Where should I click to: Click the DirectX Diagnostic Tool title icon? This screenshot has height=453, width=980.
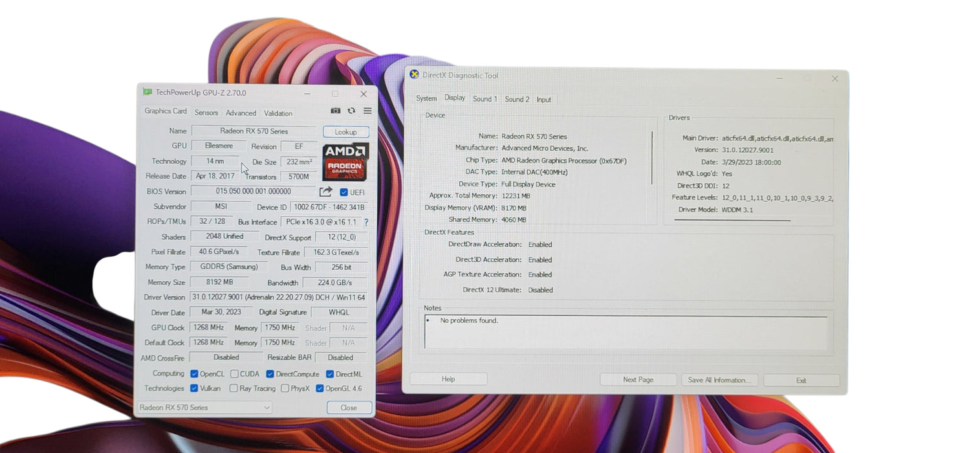click(414, 74)
